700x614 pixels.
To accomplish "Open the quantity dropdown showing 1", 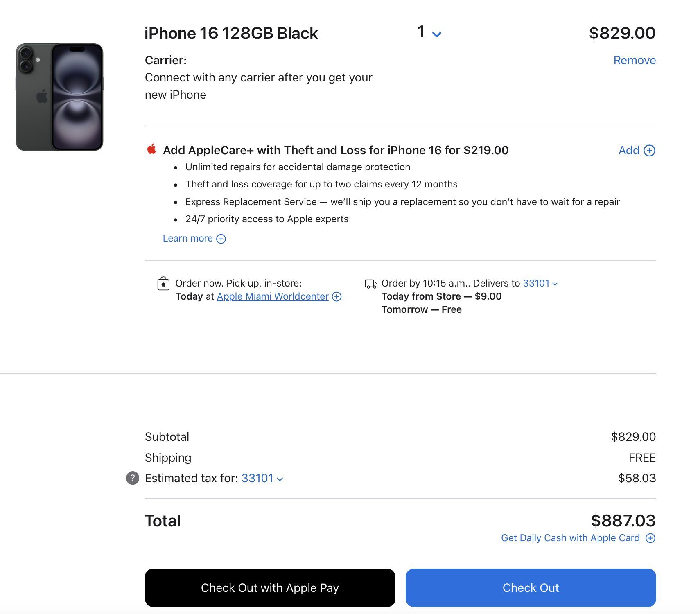I will click(x=429, y=33).
